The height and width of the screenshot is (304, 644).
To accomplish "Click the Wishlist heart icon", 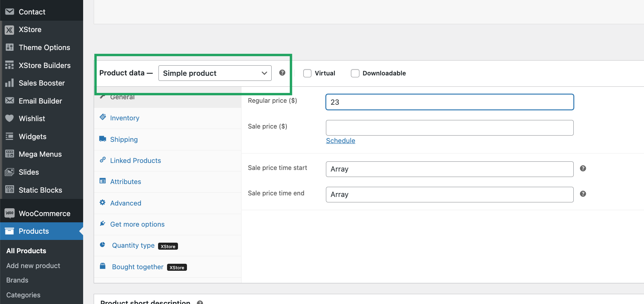I will tap(10, 118).
